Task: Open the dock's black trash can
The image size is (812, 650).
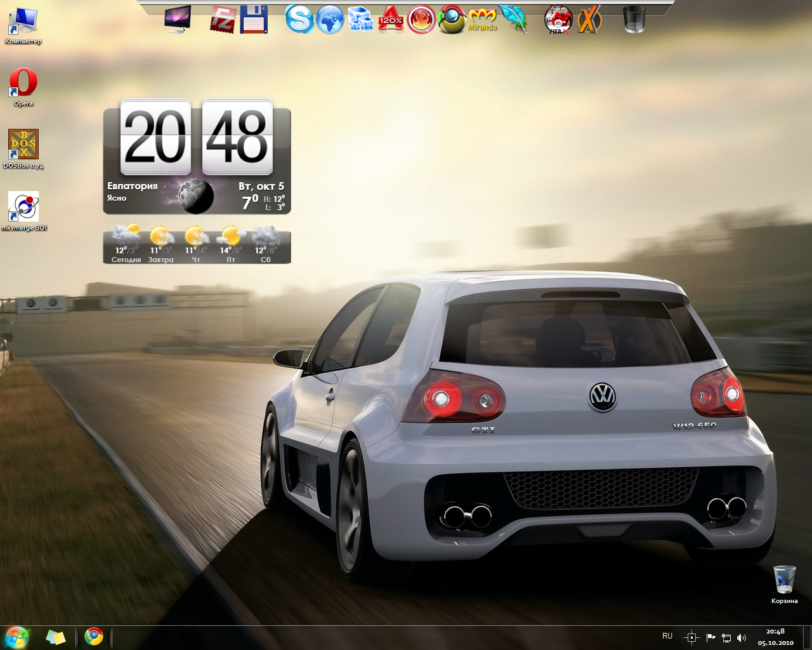Action: point(634,19)
